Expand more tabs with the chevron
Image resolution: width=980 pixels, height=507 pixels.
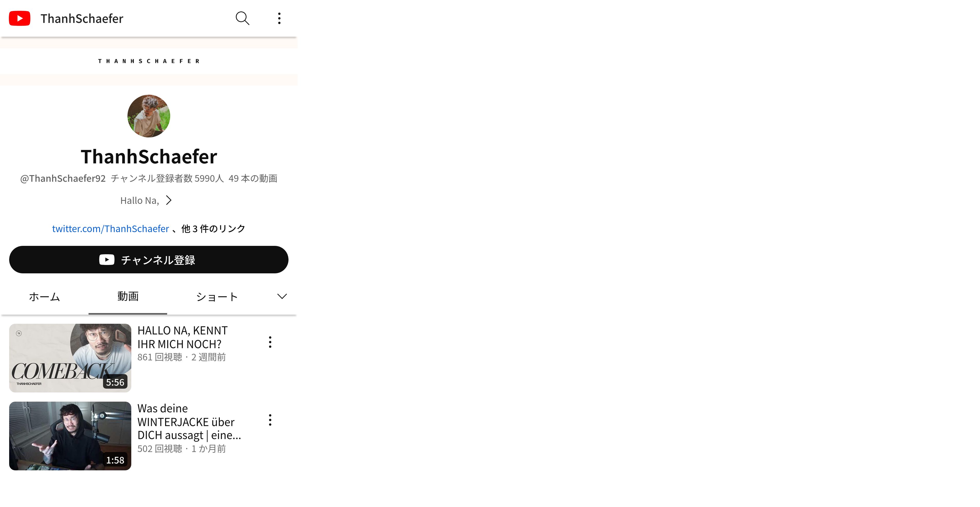pyautogui.click(x=282, y=297)
